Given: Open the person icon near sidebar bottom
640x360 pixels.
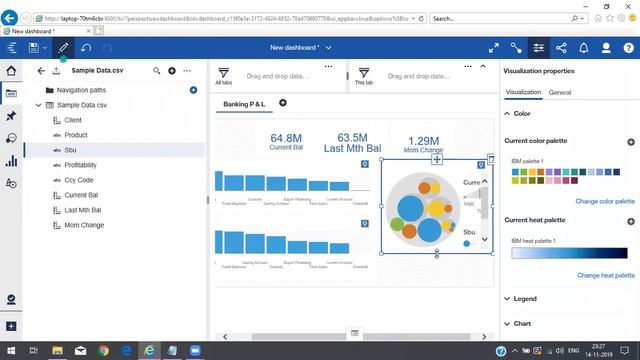Looking at the screenshot, I should point(11,300).
